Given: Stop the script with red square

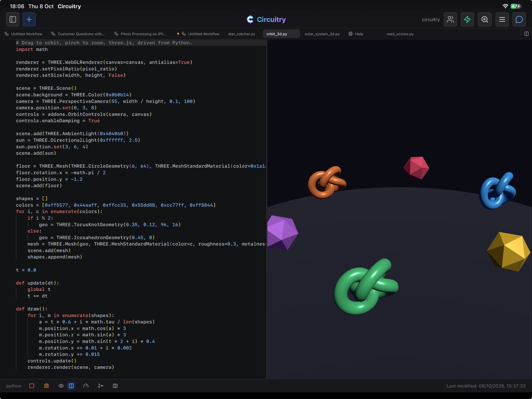Looking at the screenshot, I should (x=32, y=386).
